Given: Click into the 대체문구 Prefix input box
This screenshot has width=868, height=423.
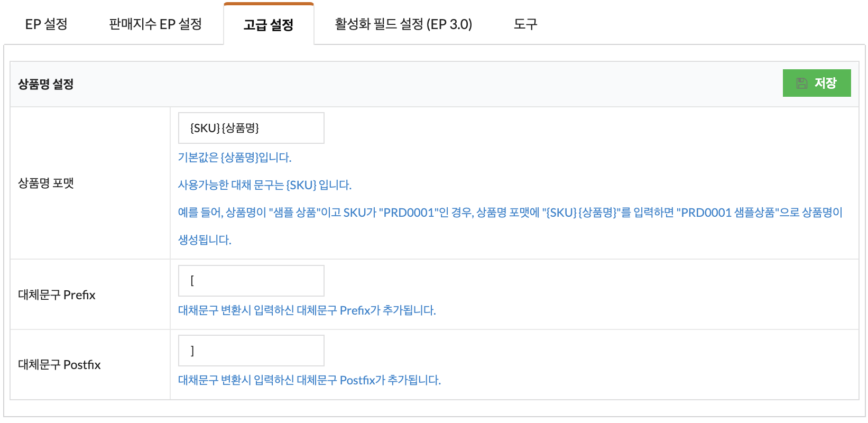Looking at the screenshot, I should [251, 281].
